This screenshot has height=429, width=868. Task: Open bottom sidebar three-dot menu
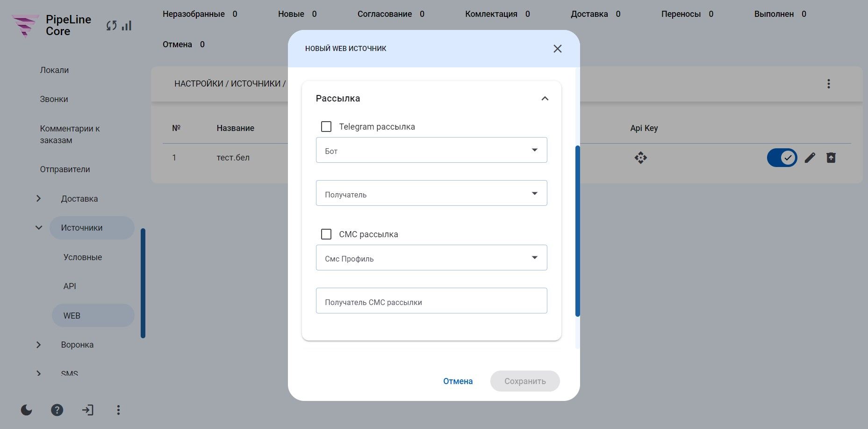tap(118, 410)
